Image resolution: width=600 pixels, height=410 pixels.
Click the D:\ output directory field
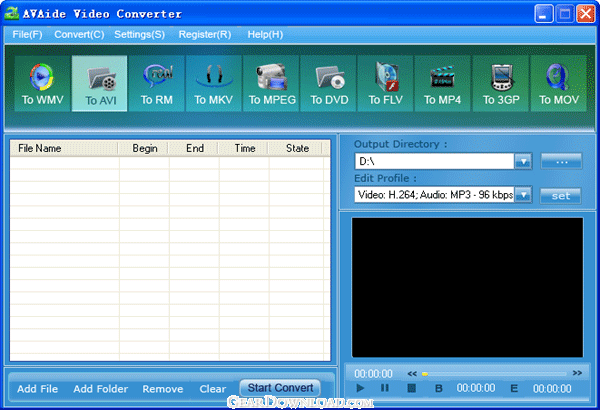pyautogui.click(x=434, y=162)
